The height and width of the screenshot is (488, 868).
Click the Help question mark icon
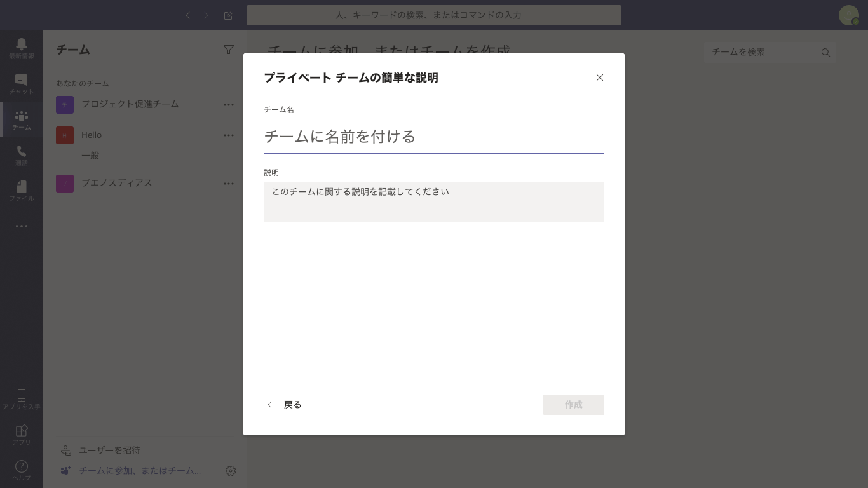pos(22,470)
